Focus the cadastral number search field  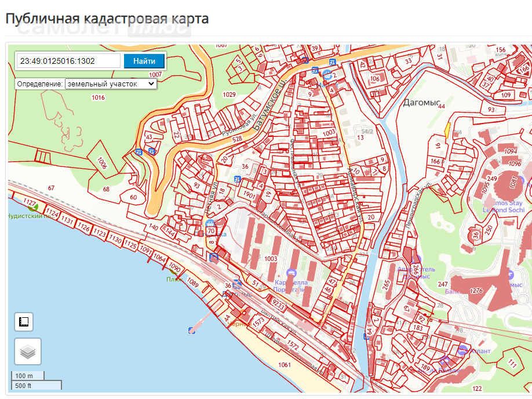68,61
